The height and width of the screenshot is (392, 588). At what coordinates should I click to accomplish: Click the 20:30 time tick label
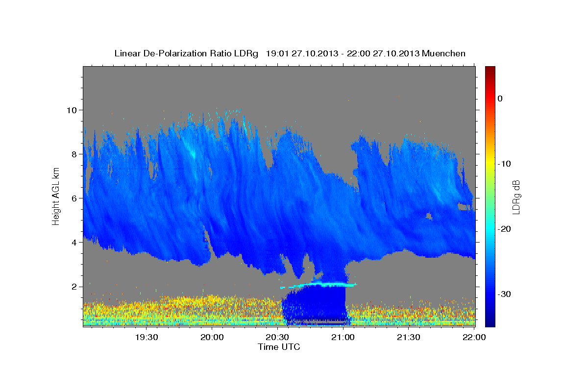click(277, 337)
